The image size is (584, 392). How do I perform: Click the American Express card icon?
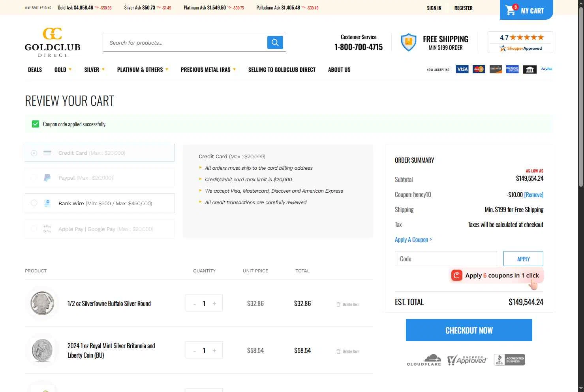tap(513, 69)
